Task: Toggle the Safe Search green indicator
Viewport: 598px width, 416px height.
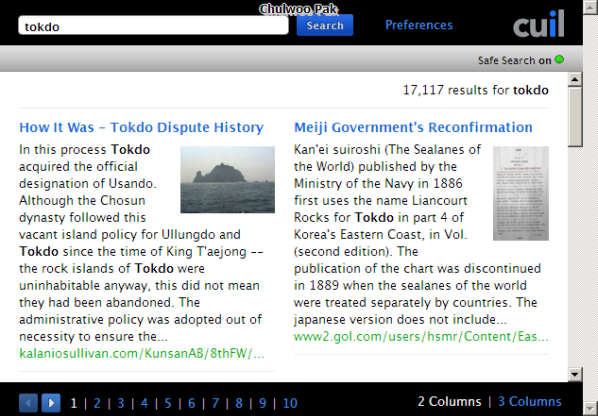Action: [x=559, y=60]
